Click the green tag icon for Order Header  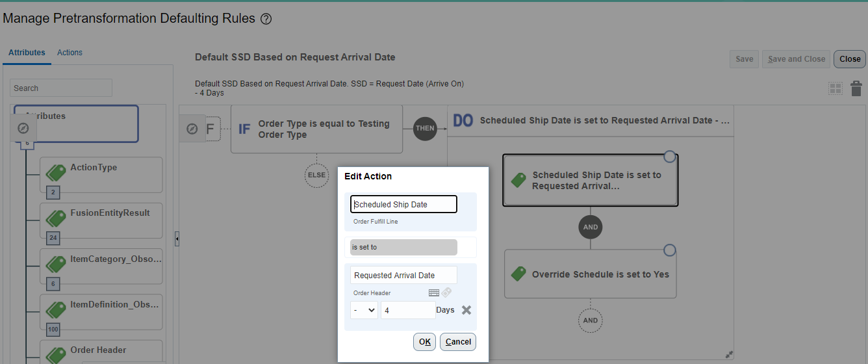click(x=56, y=355)
